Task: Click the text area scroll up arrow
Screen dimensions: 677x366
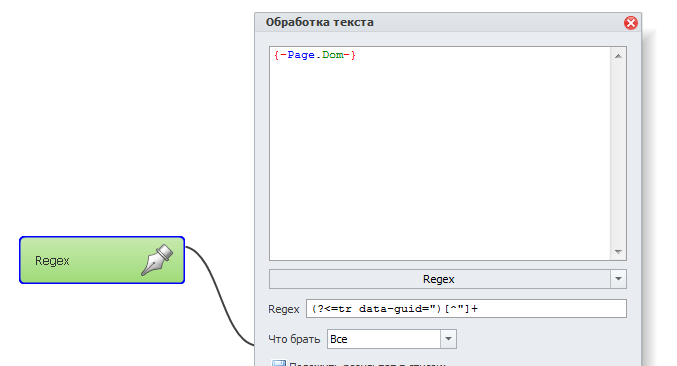Action: (618, 56)
